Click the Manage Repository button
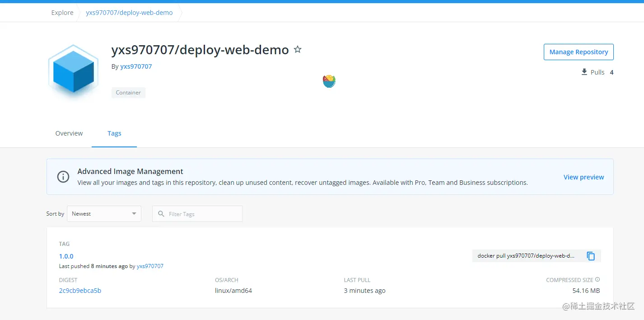 click(579, 52)
